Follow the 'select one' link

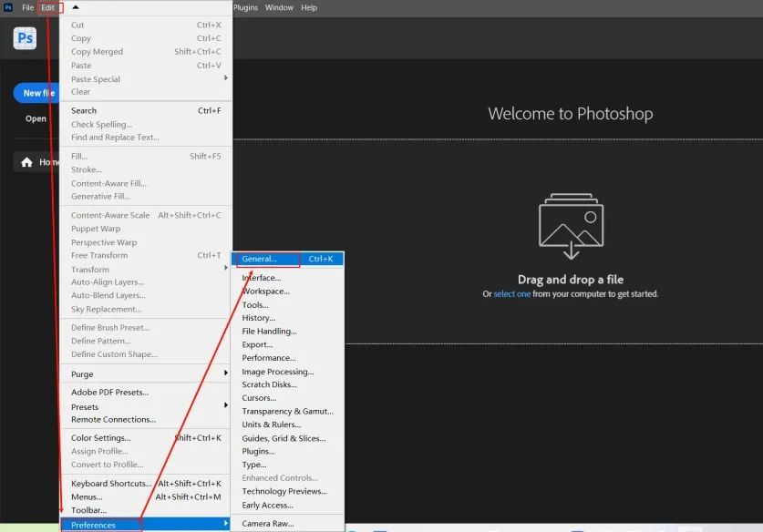click(512, 293)
